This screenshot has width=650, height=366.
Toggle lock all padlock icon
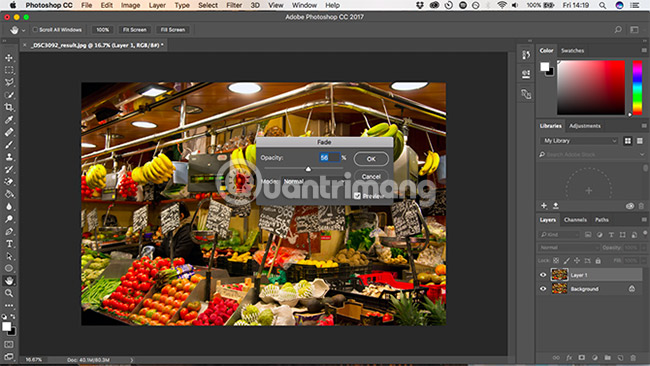598,261
